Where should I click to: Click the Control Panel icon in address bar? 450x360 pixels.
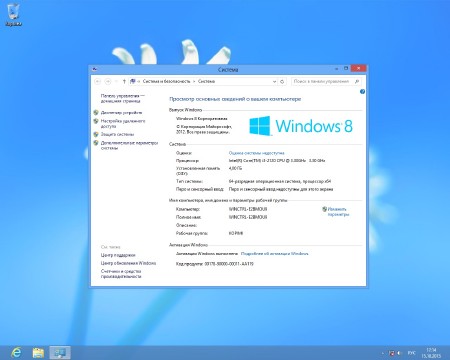coord(133,81)
